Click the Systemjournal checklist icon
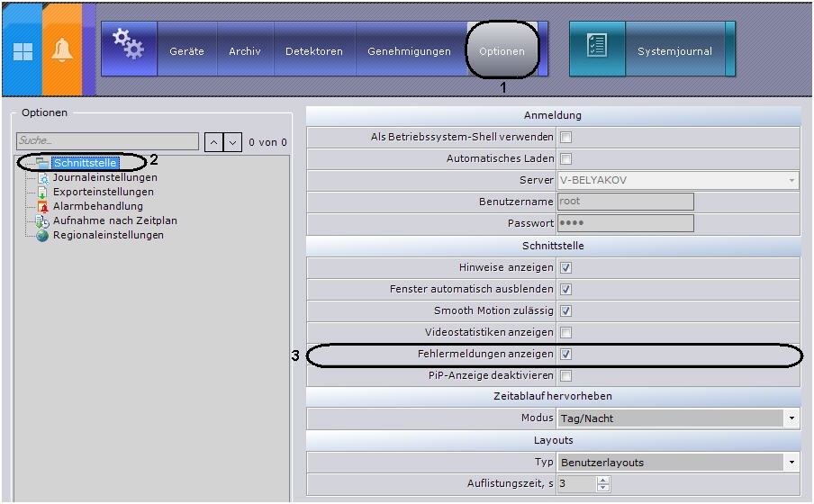The image size is (814, 504). click(x=597, y=45)
